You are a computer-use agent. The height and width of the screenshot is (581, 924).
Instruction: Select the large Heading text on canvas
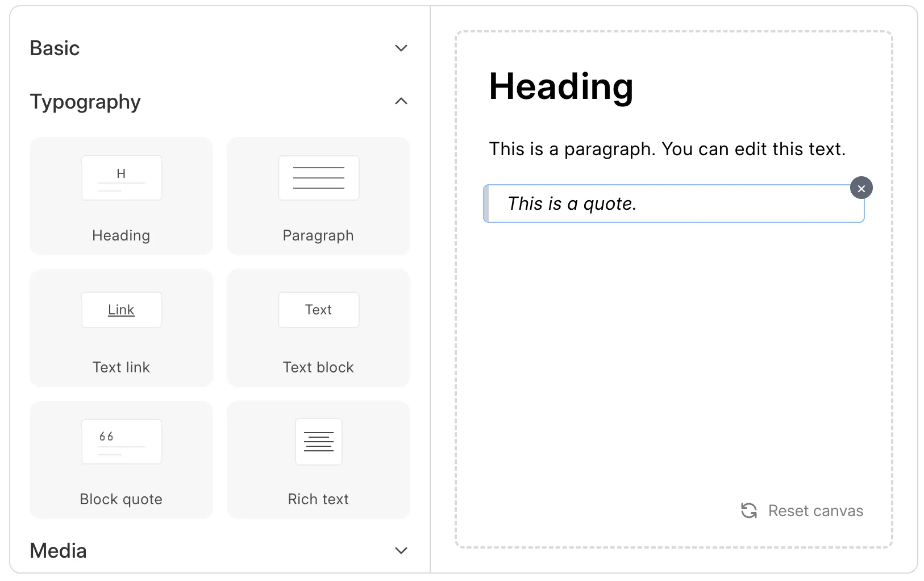561,87
